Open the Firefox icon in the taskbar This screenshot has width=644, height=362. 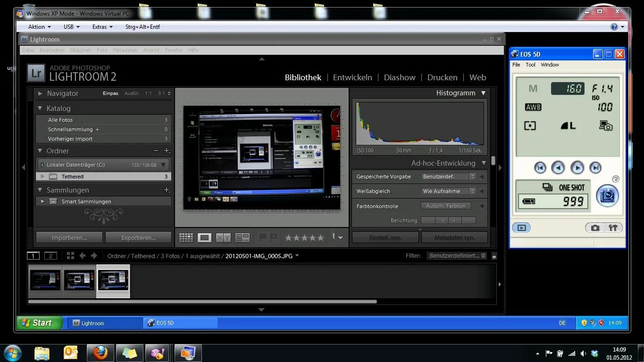pyautogui.click(x=100, y=353)
